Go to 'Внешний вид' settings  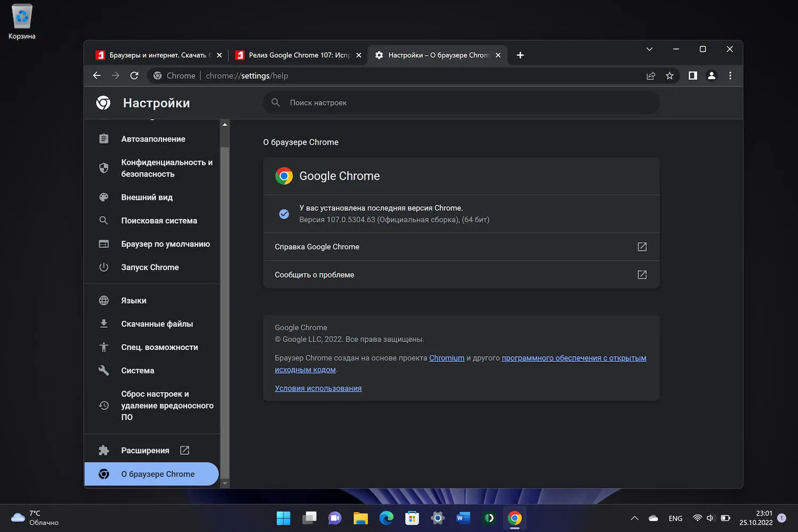click(x=152, y=197)
